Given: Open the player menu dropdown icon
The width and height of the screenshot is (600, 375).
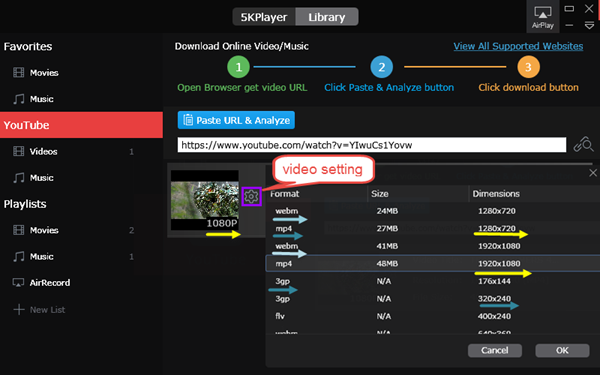Looking at the screenshot, I should point(589,26).
